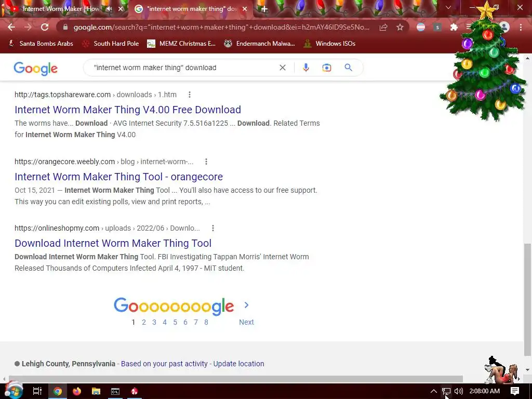Open the Windows Start button

coord(13,391)
